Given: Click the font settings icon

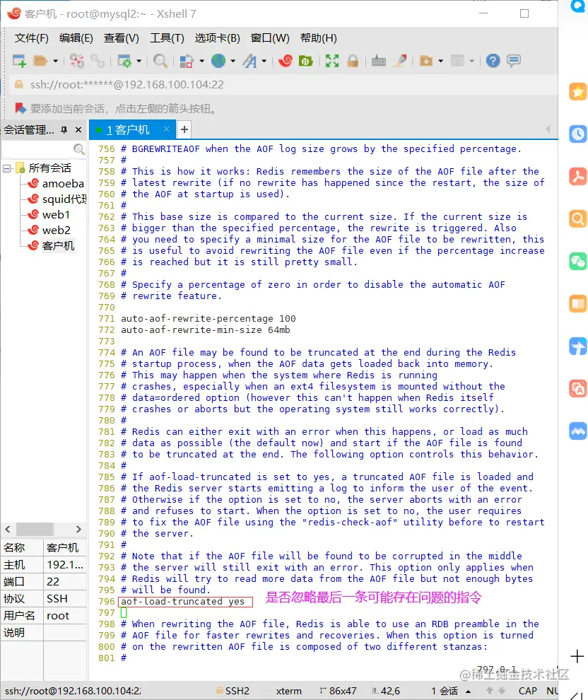Looking at the screenshot, I should tap(249, 61).
